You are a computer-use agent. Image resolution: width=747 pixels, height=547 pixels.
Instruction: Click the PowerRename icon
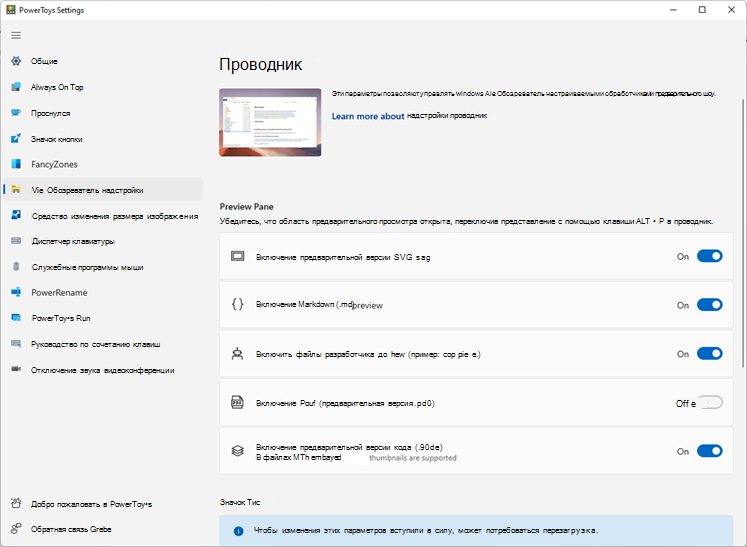(16, 292)
